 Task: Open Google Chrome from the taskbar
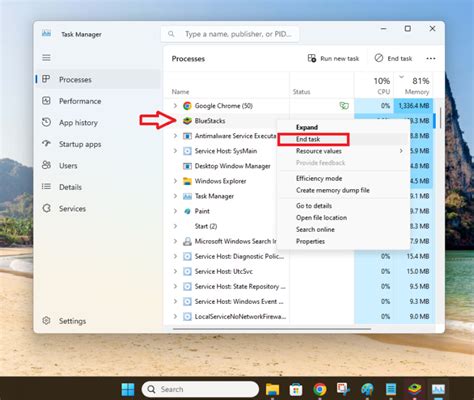coord(320,389)
